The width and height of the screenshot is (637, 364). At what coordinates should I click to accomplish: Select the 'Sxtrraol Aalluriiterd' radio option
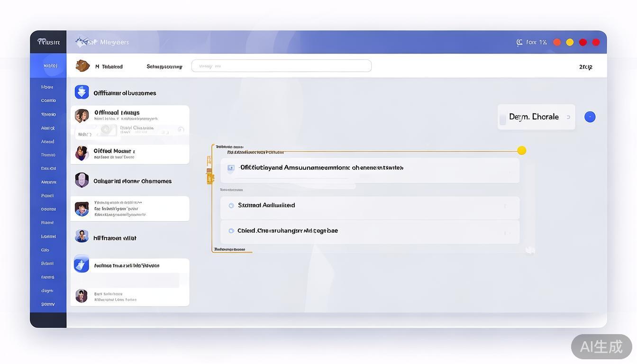(x=231, y=206)
